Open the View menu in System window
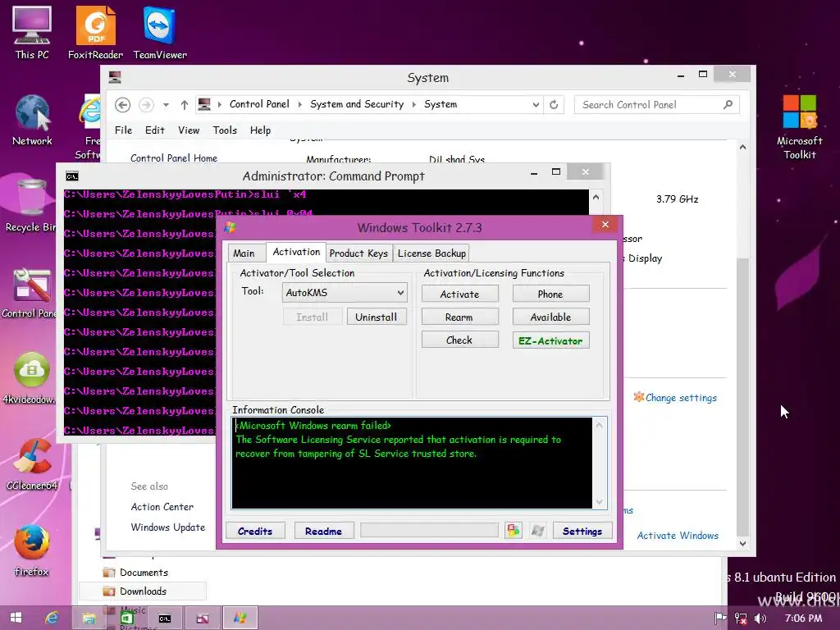840x630 pixels. click(x=189, y=130)
